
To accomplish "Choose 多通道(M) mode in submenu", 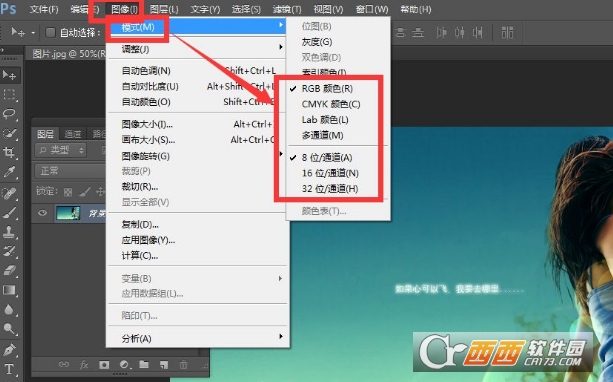I will (322, 136).
